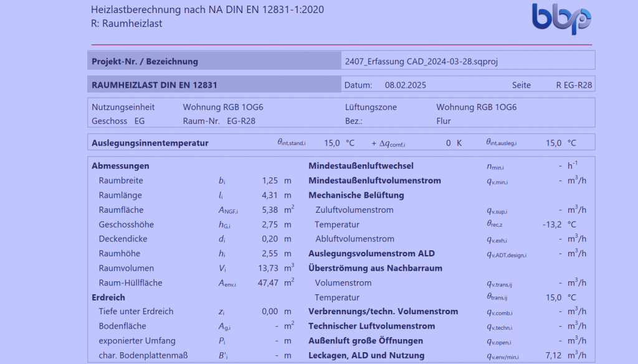Click the Mechanische Belüftung heading
This screenshot has width=638, height=364.
pyautogui.click(x=356, y=195)
